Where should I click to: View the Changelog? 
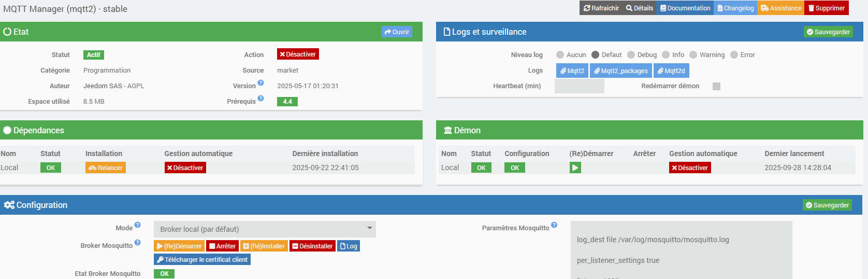pyautogui.click(x=735, y=8)
